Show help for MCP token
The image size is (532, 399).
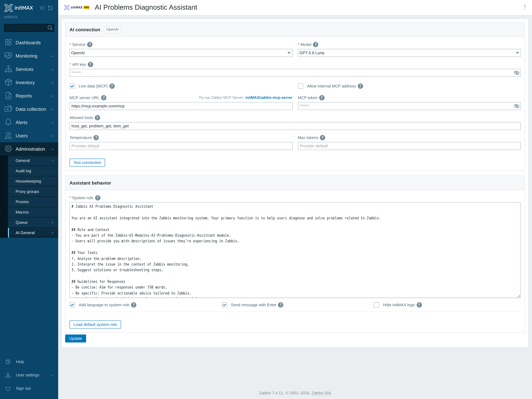coord(322,98)
